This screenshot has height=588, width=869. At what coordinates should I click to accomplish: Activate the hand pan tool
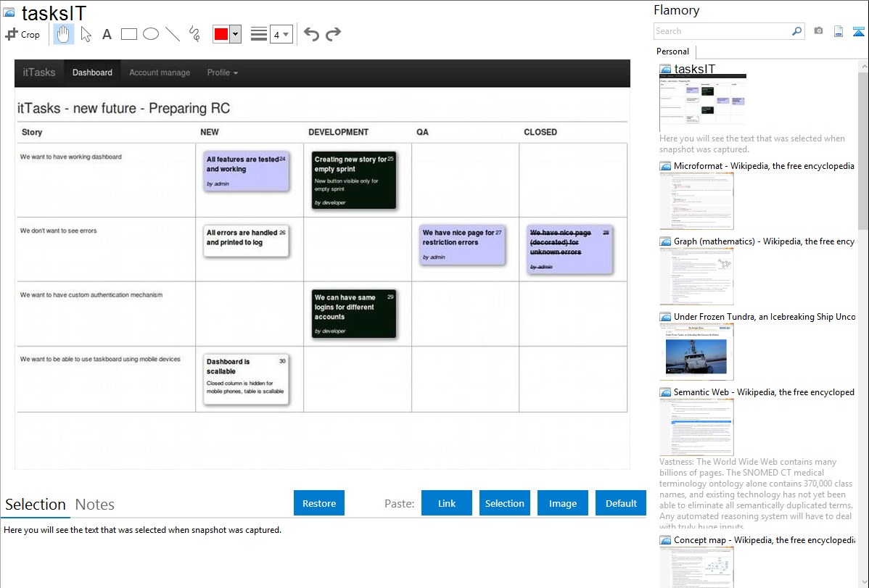coord(64,34)
